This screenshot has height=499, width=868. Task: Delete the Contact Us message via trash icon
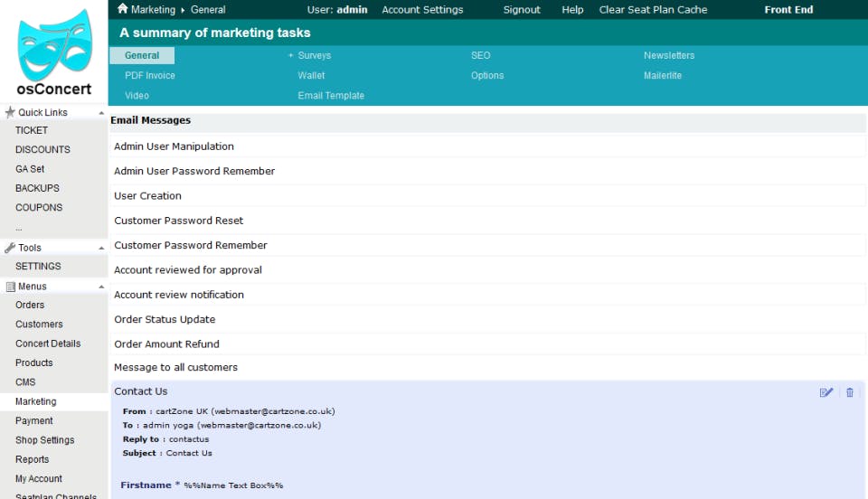(850, 392)
